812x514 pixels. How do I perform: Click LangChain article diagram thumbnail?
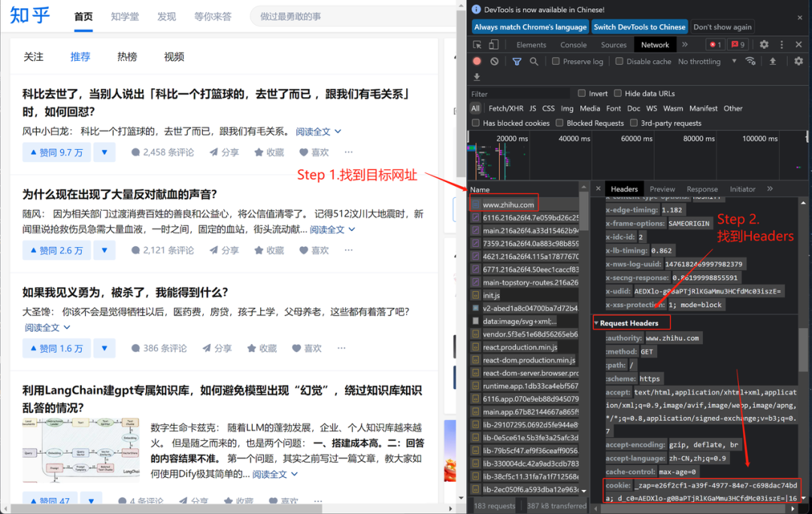[x=80, y=450]
